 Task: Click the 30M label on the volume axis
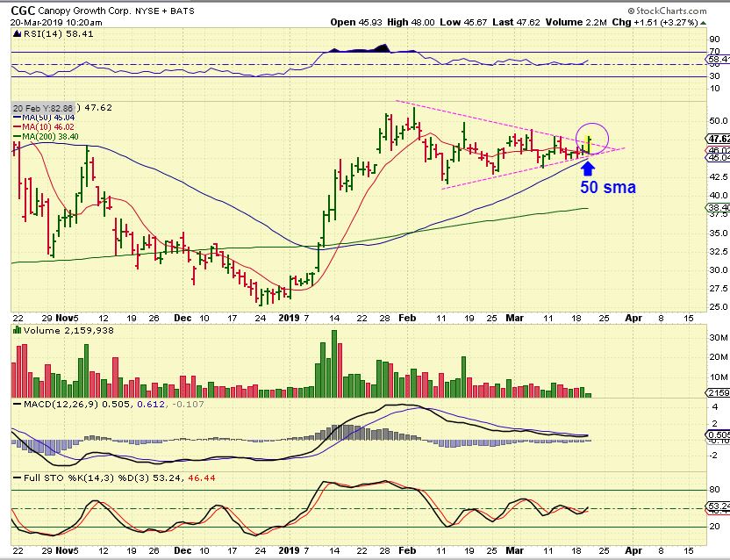click(719, 337)
